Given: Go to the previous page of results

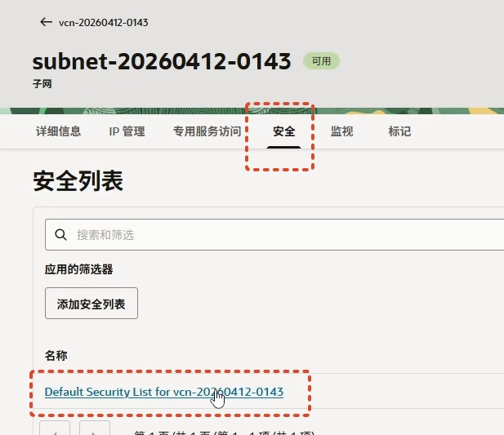Looking at the screenshot, I should (x=56, y=429).
